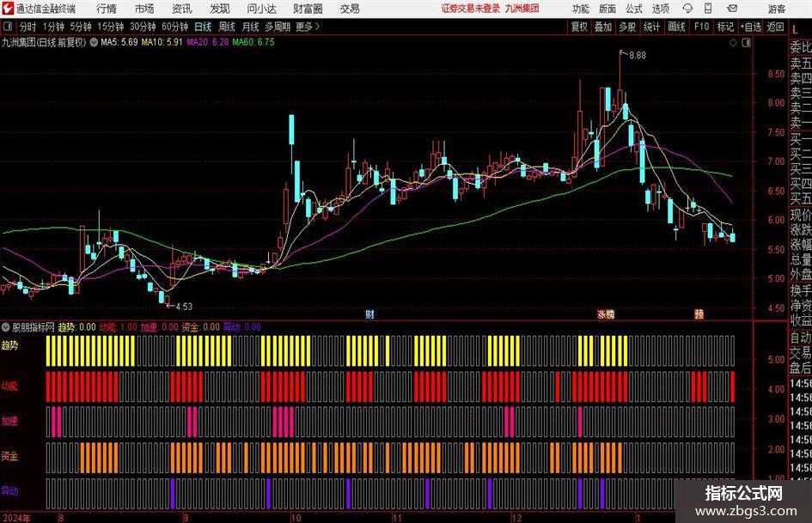This screenshot has height=523, width=812.
Task: Add stock with +自选 button
Action: (x=750, y=27)
